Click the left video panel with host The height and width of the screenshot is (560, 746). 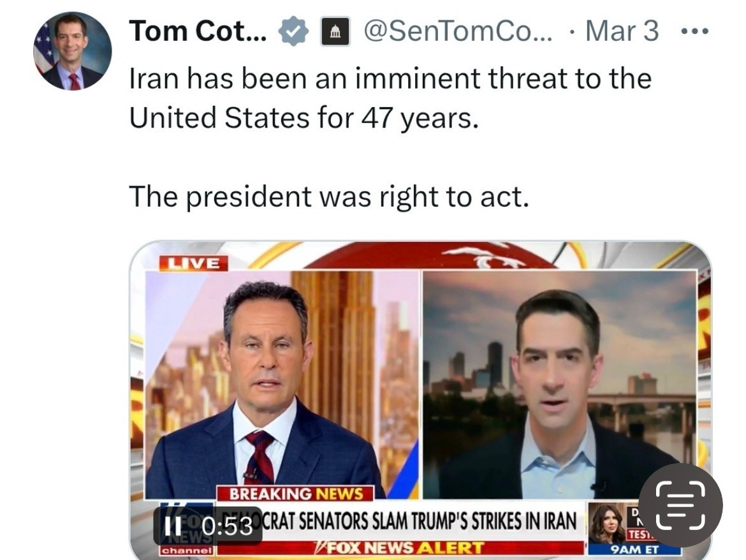pos(282,383)
